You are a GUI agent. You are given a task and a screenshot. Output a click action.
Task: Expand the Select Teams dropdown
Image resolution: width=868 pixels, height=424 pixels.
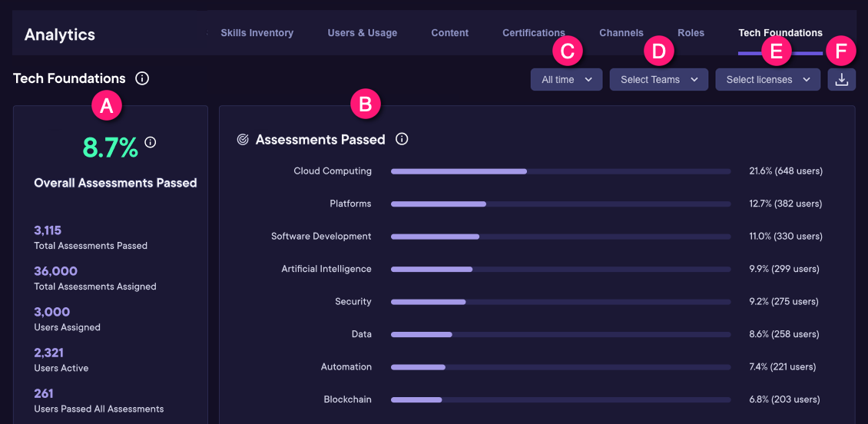(x=658, y=80)
